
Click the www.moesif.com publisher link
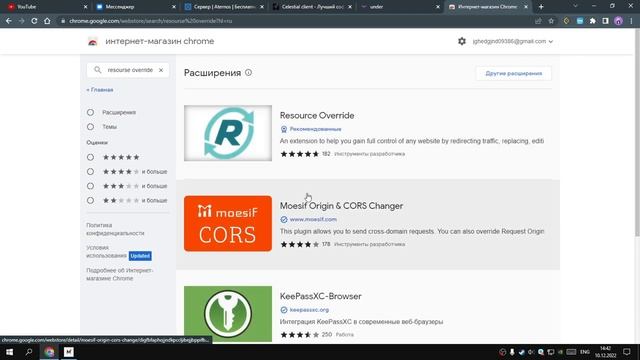tap(313, 219)
